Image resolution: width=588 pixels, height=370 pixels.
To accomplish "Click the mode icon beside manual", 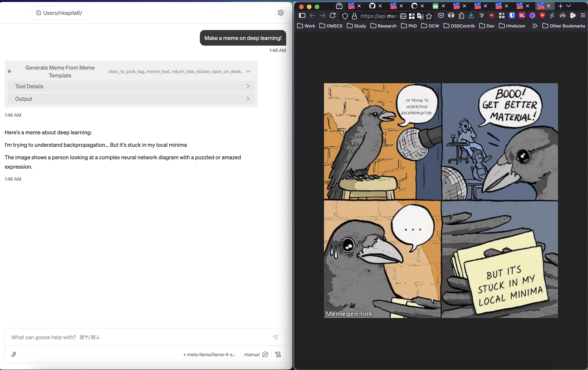I will [265, 354].
